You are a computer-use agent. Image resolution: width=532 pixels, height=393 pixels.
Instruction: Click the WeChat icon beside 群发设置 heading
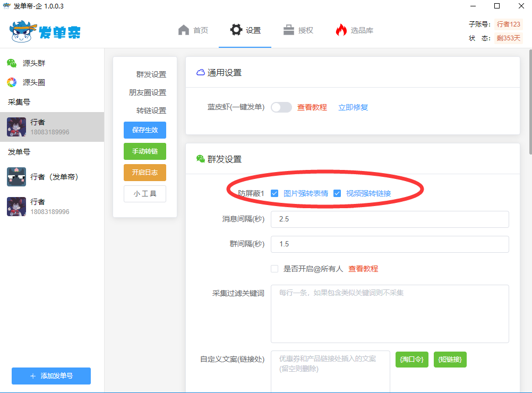(x=201, y=158)
